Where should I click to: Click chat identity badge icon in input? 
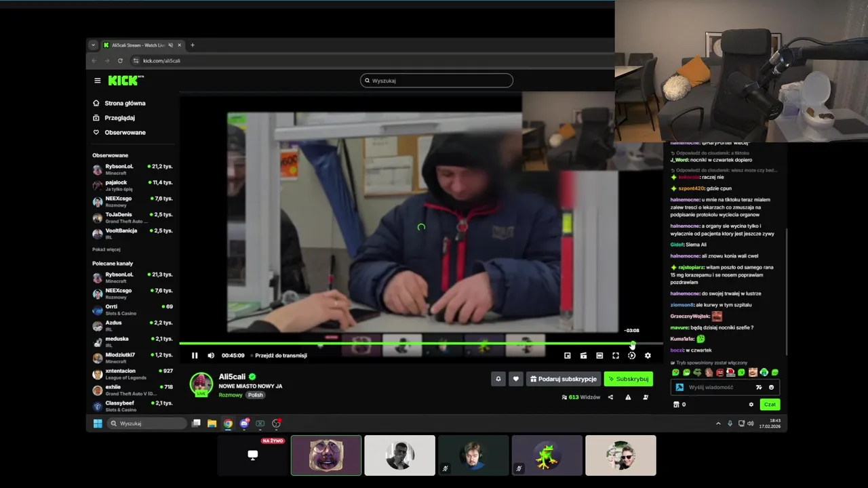679,387
